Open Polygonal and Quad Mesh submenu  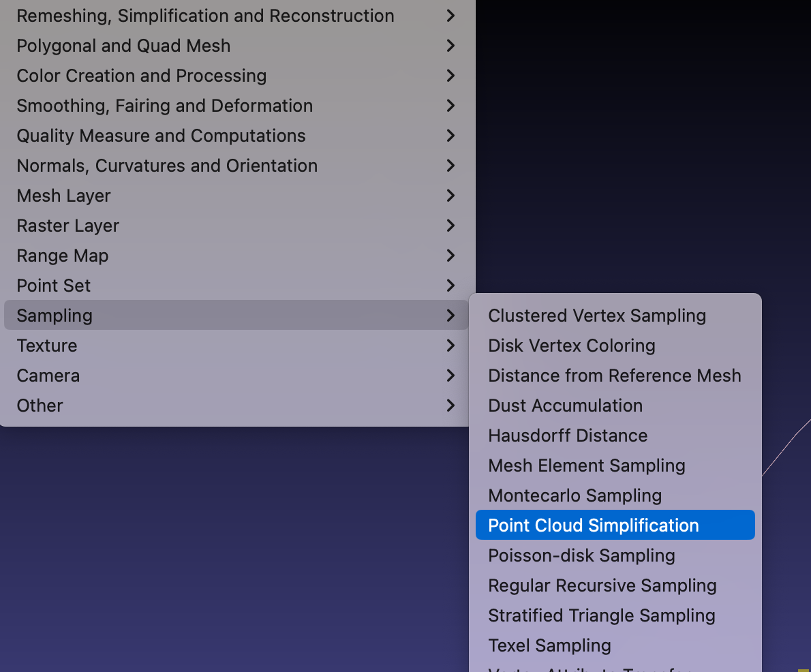coord(123,46)
